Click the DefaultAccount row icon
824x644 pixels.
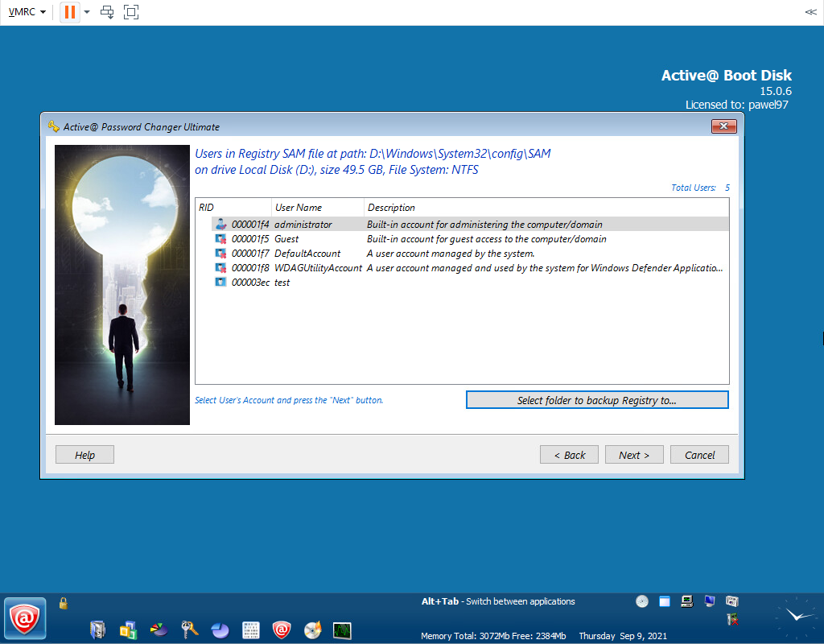coord(220,254)
